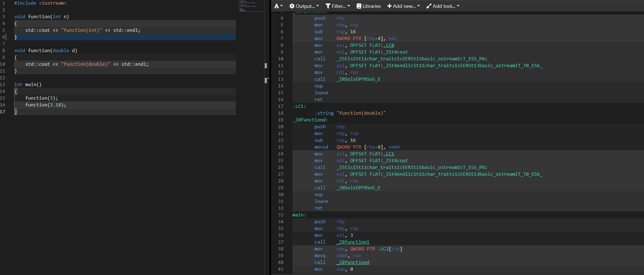This screenshot has height=275, width=644.
Task: Click the cout "function(int)" source line
Action: (x=83, y=30)
